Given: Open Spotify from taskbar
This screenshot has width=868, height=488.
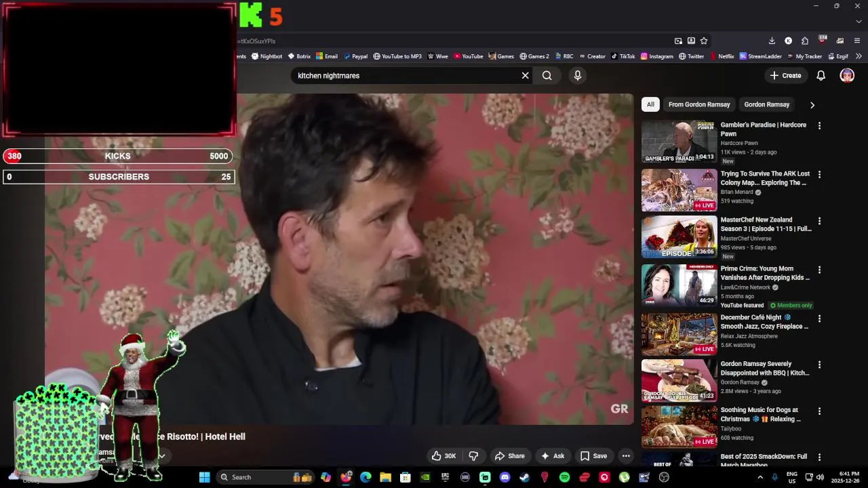Looking at the screenshot, I should point(564,477).
